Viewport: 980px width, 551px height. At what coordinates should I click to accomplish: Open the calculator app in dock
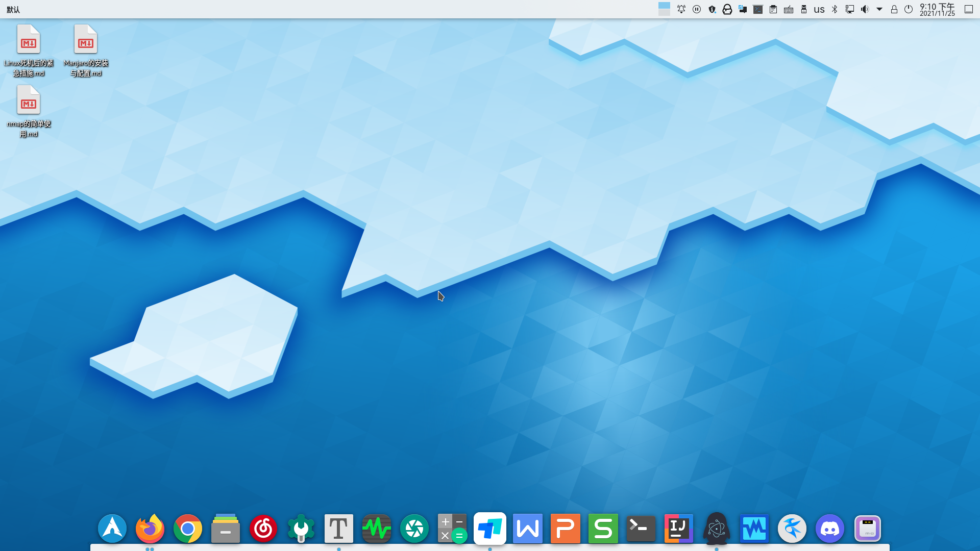[452, 529]
